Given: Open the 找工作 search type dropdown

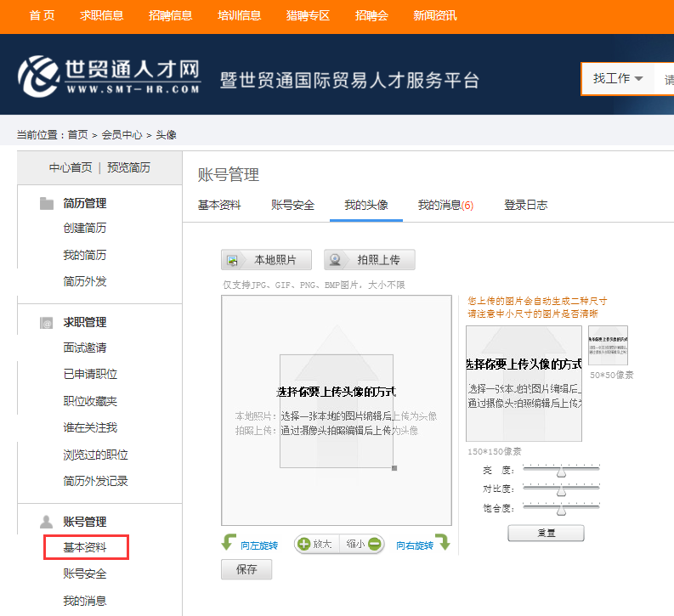Looking at the screenshot, I should 617,79.
